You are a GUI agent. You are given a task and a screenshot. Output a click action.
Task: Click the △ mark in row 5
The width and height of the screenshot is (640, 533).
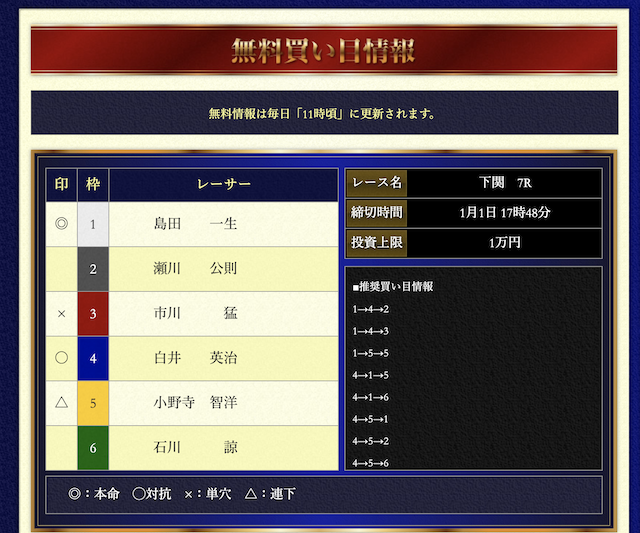coord(61,403)
